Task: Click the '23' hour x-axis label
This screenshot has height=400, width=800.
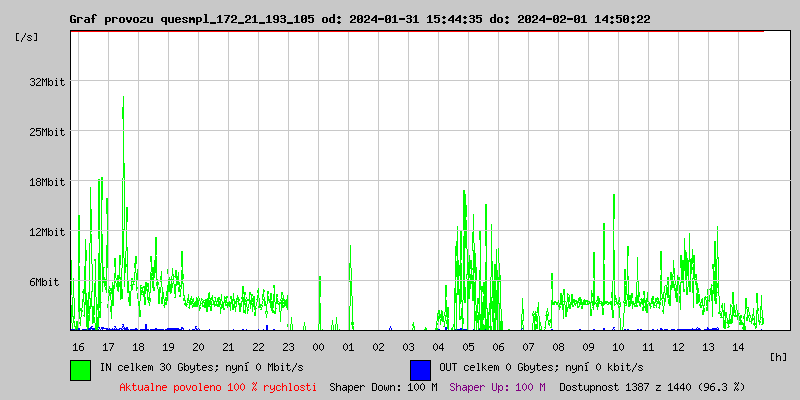Action: pos(288,346)
